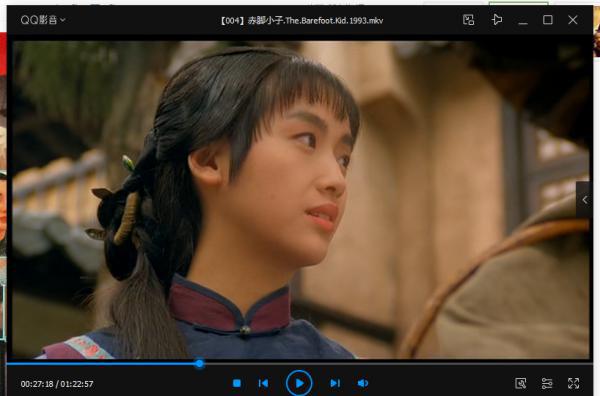
Task: Open the playback adjustment sliders icon
Action: coord(547,383)
